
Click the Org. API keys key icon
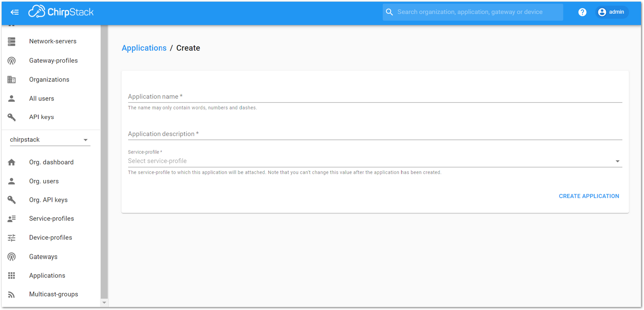[x=11, y=200]
